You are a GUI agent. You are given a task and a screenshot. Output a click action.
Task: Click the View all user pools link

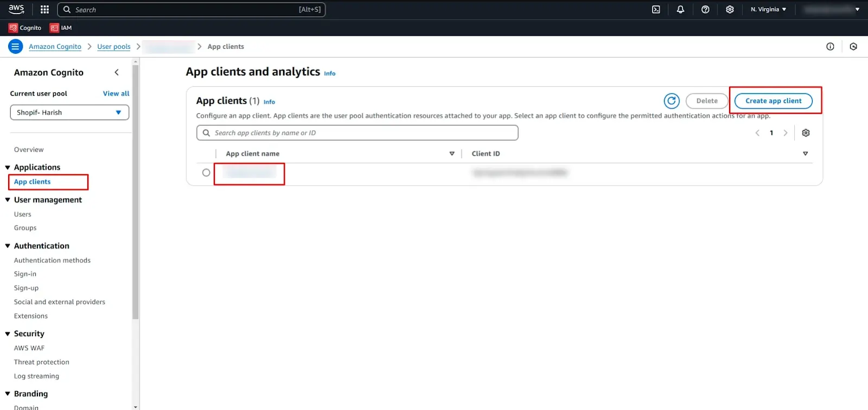coord(116,93)
